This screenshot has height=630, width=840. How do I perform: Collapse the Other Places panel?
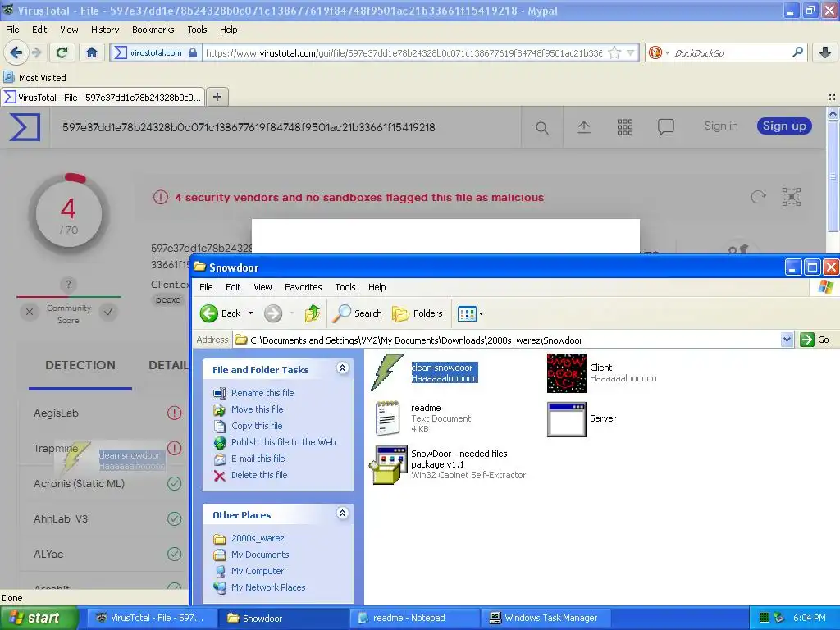[342, 514]
